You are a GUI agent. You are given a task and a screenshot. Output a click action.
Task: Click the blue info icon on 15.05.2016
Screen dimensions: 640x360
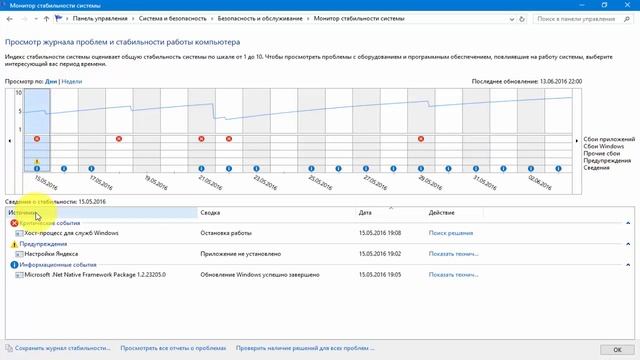point(37,169)
